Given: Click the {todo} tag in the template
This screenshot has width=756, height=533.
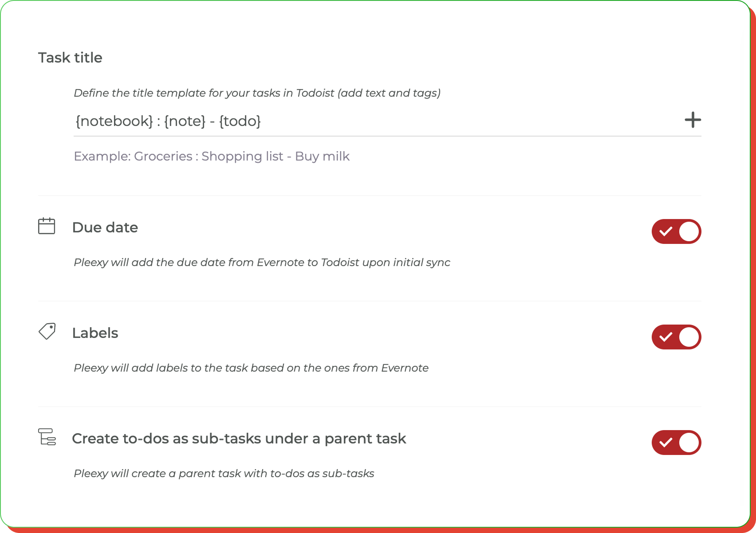Looking at the screenshot, I should [x=241, y=121].
